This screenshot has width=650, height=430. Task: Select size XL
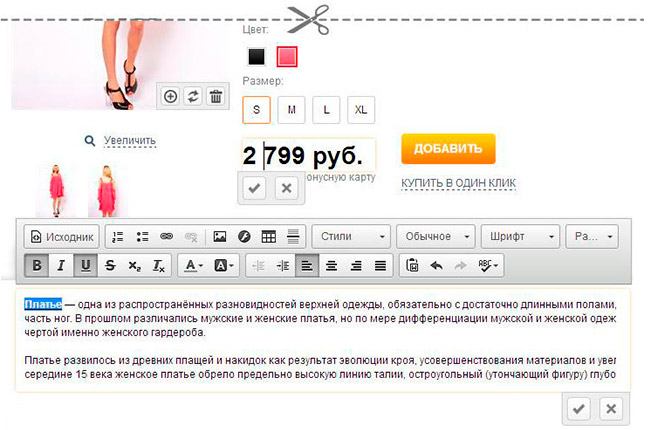(361, 110)
